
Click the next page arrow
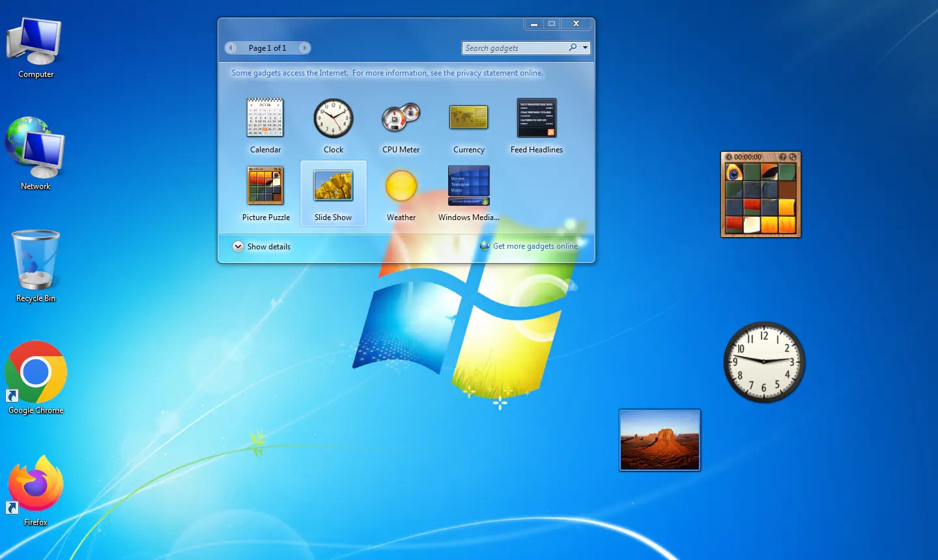pos(304,48)
